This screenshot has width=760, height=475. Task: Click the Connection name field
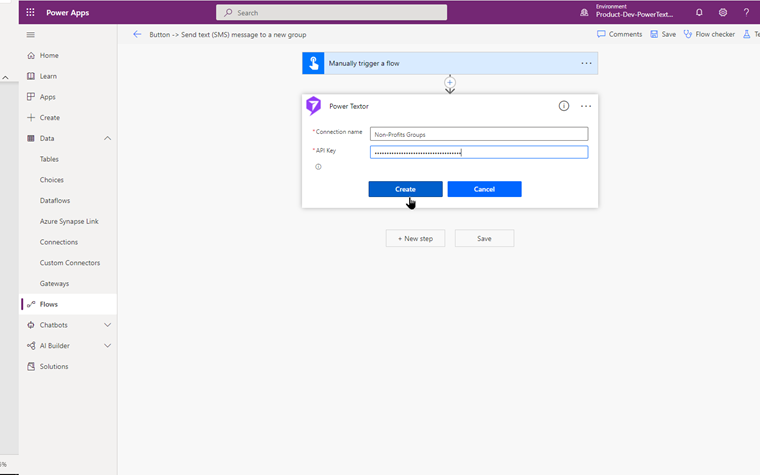pos(479,134)
